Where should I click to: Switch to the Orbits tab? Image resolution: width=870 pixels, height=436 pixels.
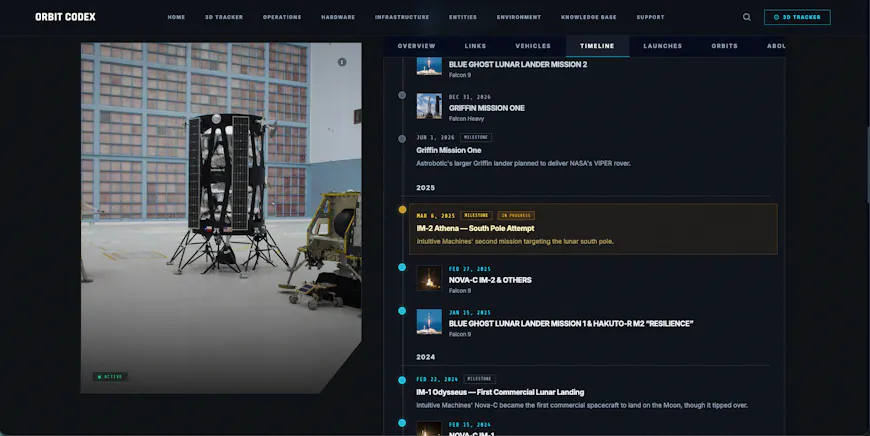725,46
